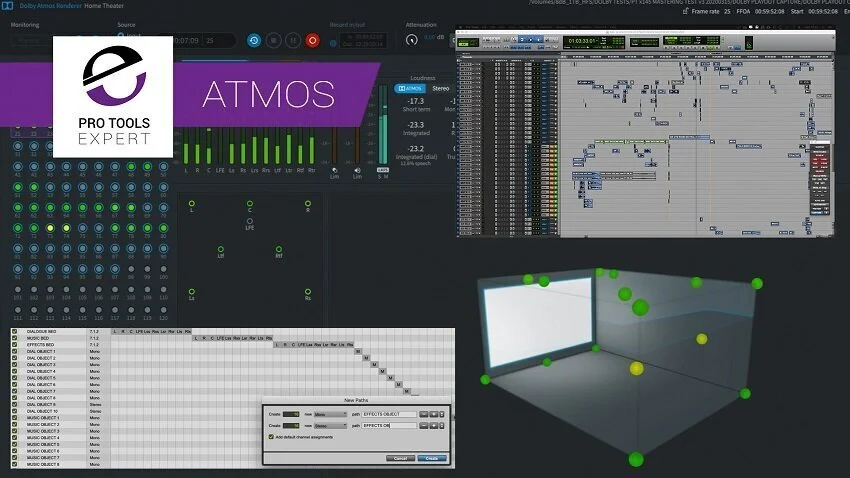Click reorder arrows on first New Paths row
Image resolution: width=850 pixels, height=478 pixels.
441,414
